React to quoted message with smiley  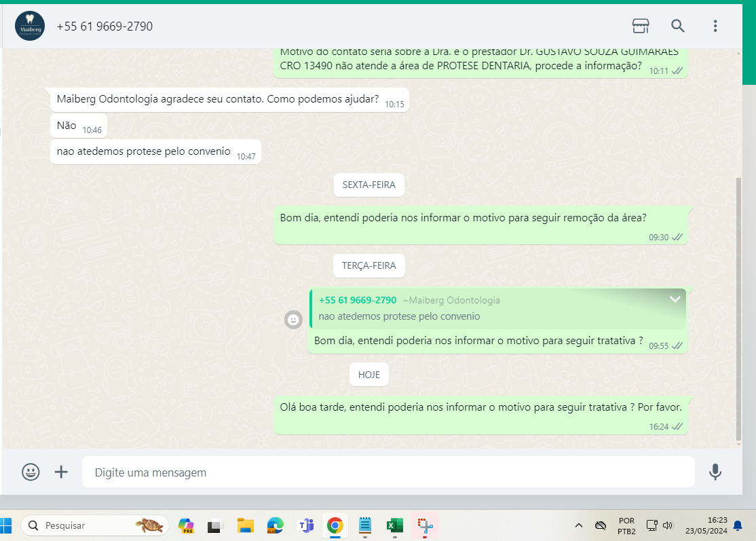pos(293,319)
